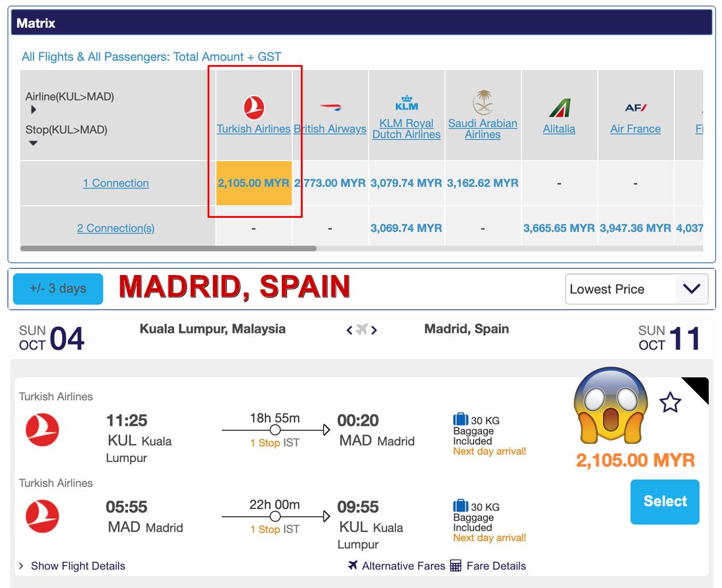Screen dimensions: 722x588
Task: Open the Turkish Airlines column link
Action: click(254, 129)
